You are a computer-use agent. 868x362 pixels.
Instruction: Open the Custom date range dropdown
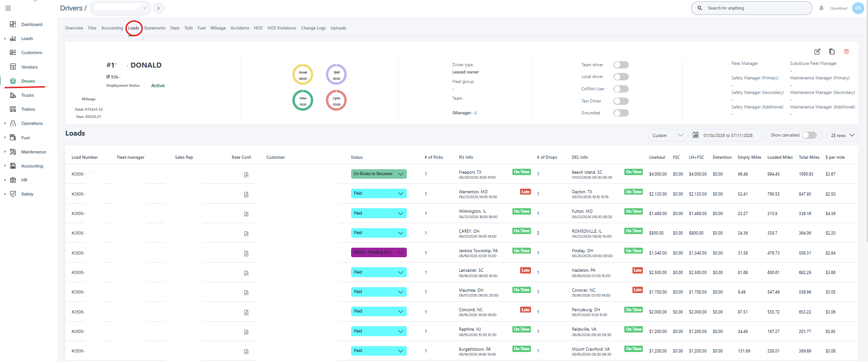(x=667, y=135)
